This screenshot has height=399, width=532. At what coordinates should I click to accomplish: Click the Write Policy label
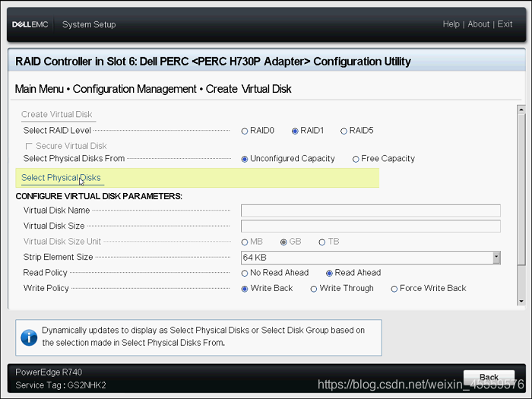(46, 288)
